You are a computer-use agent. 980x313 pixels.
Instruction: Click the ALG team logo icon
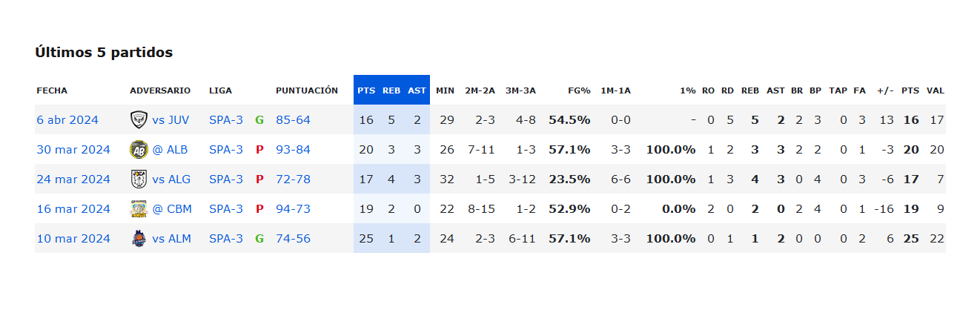(x=139, y=179)
